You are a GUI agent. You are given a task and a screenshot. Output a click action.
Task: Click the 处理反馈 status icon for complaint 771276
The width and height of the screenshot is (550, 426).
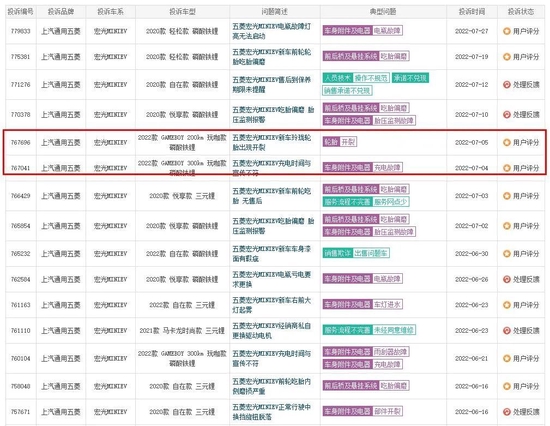(507, 85)
